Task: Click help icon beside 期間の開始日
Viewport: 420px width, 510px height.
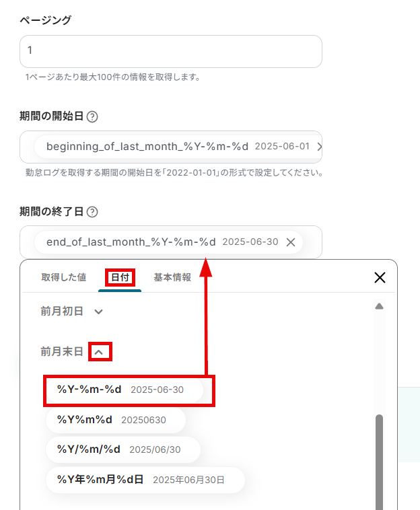Action: point(92,116)
